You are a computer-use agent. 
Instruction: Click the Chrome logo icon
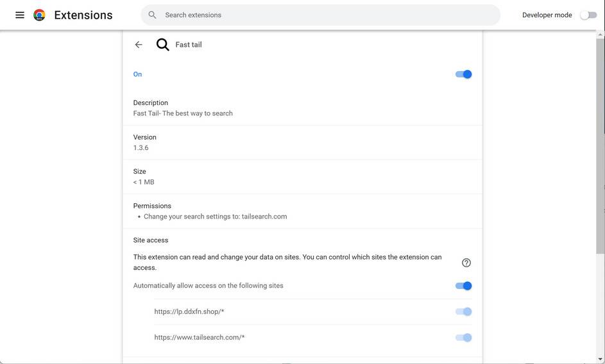point(39,15)
